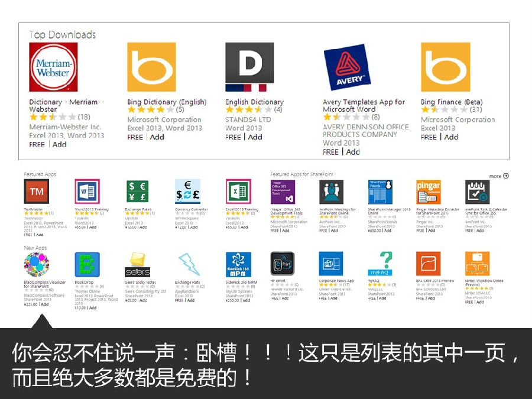Open the Merriam-Webster Dictionary app icon
The width and height of the screenshot is (532, 399).
(x=53, y=67)
